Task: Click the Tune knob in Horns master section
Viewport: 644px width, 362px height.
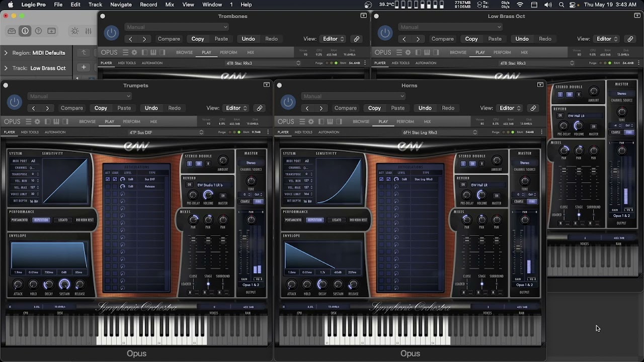Action: point(525,182)
